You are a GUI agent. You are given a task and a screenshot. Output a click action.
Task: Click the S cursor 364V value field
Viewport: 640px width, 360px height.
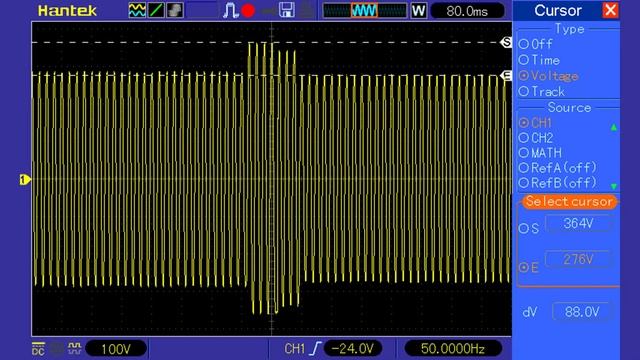pos(578,224)
